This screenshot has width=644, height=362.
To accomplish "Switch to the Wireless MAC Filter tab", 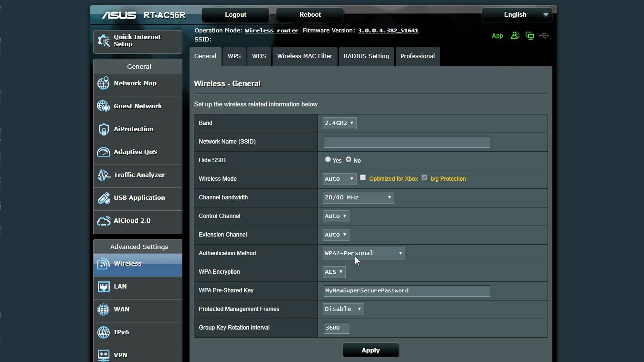I will coord(305,56).
